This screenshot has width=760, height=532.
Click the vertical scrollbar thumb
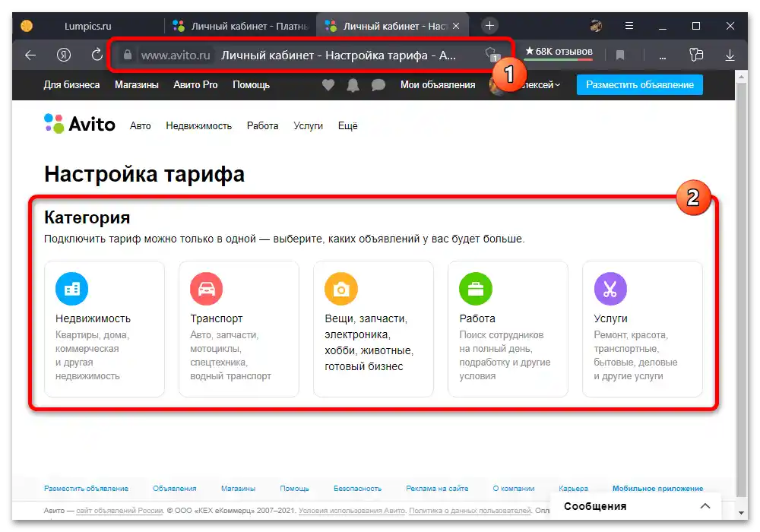tap(741, 290)
